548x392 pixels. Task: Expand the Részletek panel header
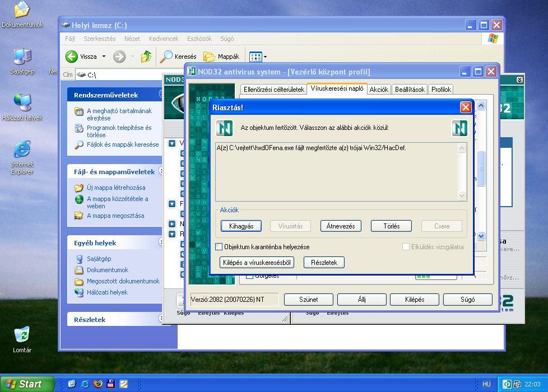click(115, 319)
